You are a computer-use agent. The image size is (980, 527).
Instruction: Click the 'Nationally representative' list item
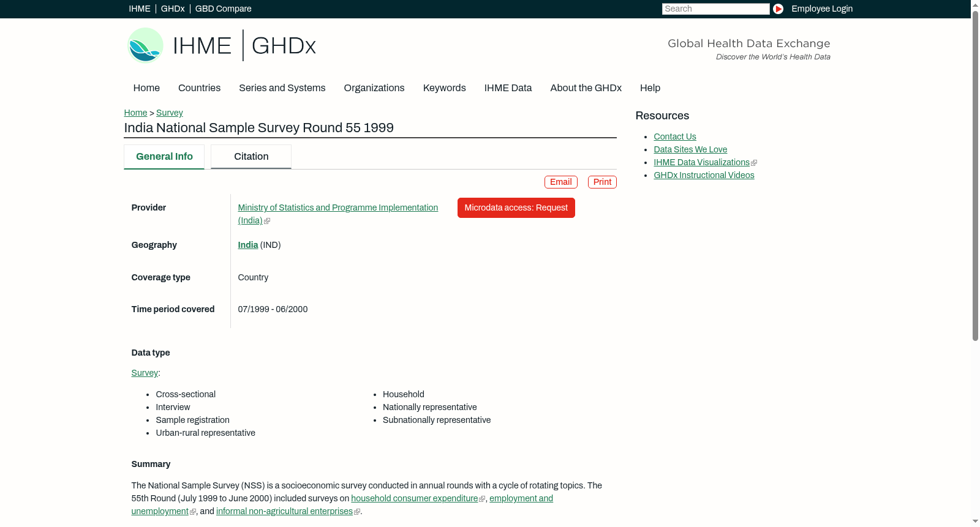[429, 407]
